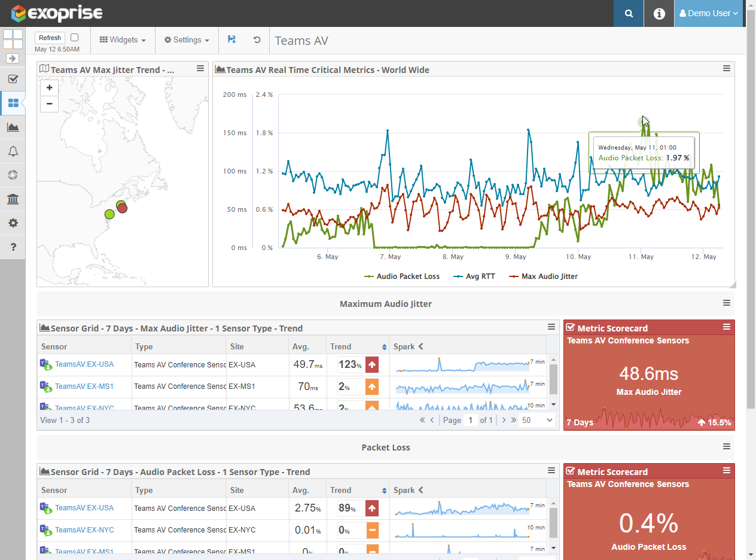Open the institution building sidebar icon

[13, 199]
